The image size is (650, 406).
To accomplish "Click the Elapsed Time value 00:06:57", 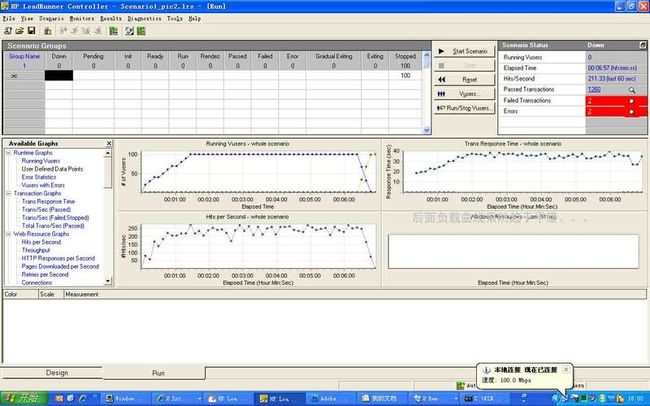I will pos(612,68).
